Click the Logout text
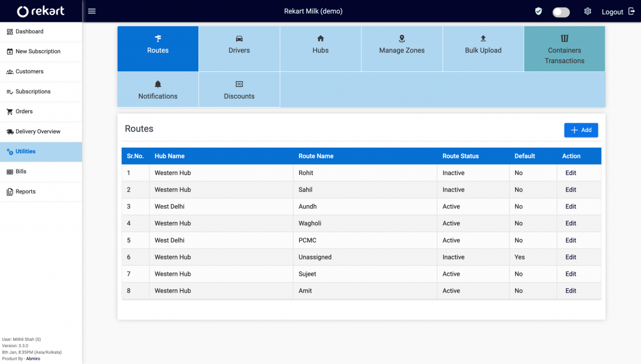This screenshot has width=641, height=364. point(612,12)
